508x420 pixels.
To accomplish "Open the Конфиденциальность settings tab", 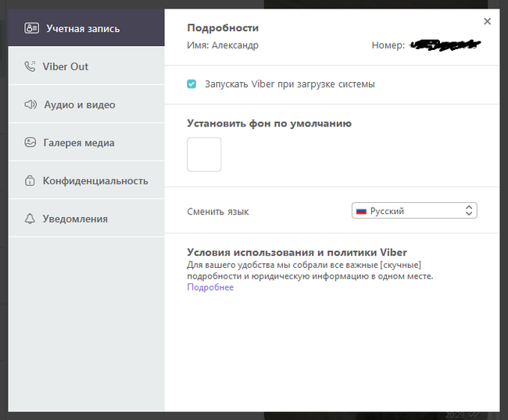I will click(95, 181).
